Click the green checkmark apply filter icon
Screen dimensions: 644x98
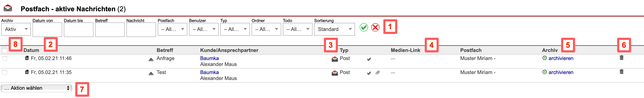363,27
